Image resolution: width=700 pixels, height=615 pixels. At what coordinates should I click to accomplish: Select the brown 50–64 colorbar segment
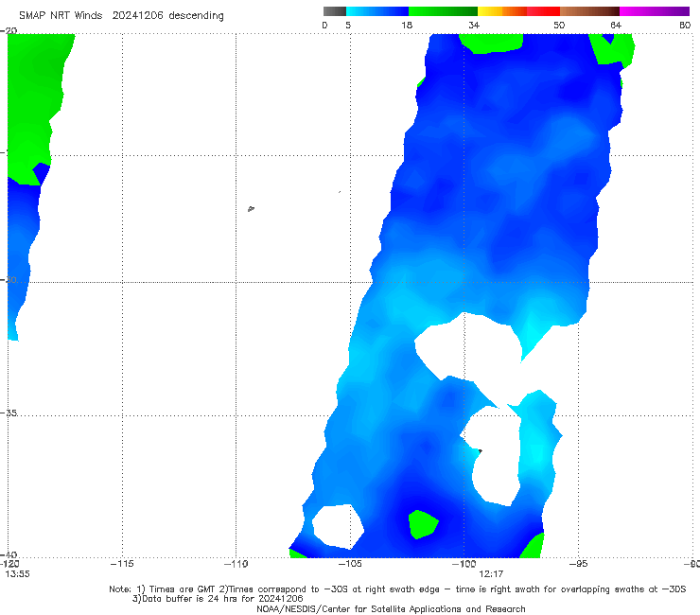click(x=589, y=11)
